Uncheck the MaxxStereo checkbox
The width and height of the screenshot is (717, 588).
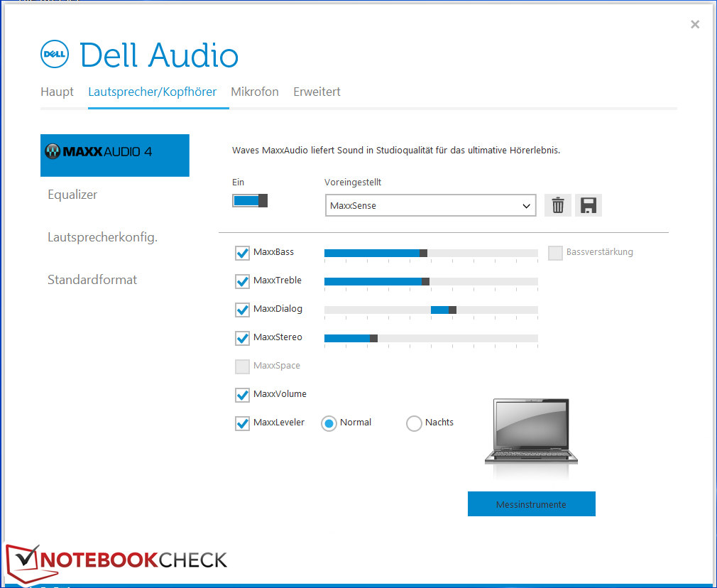242,338
